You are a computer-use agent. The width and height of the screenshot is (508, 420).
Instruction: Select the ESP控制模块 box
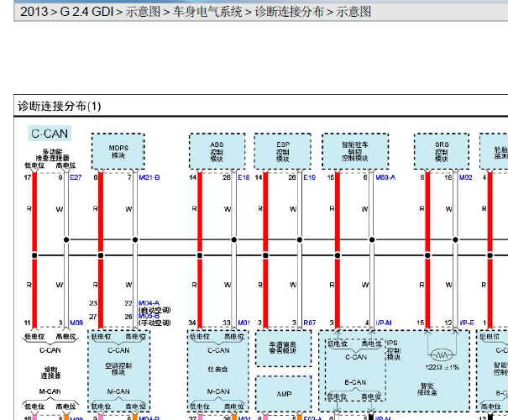(282, 151)
